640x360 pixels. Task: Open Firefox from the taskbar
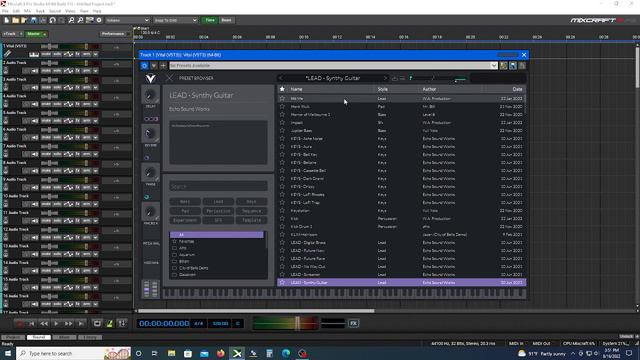tap(221, 353)
